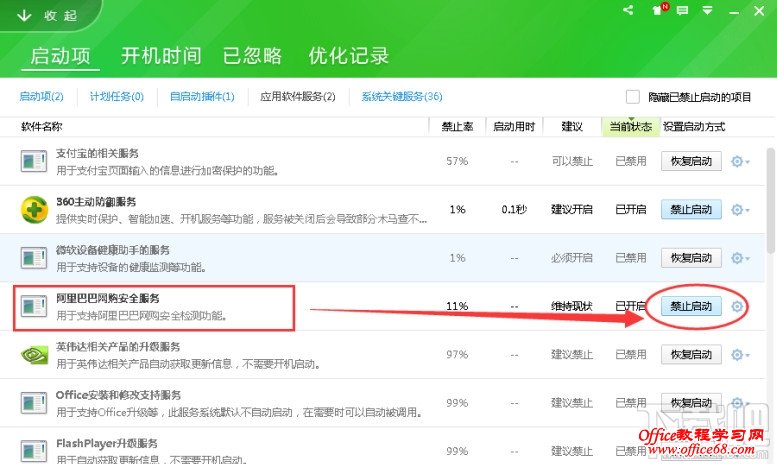Click the 11% disable rate value
Screen dimensions: 777x464
pos(457,306)
